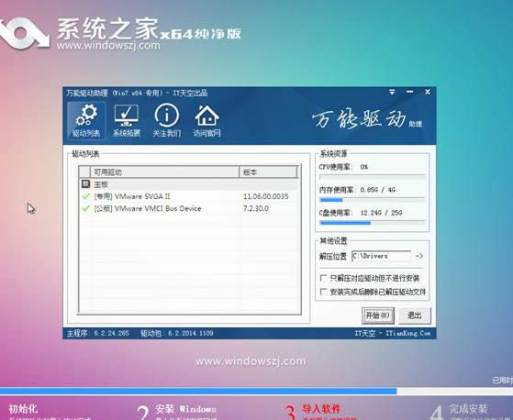
Task: Click step 4 完成安装 label
Action: pyautogui.click(x=468, y=409)
